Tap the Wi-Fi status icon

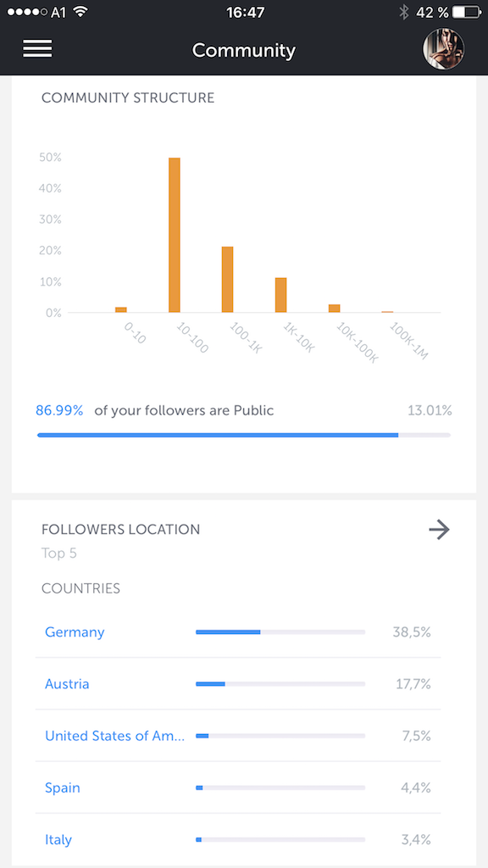[81, 12]
